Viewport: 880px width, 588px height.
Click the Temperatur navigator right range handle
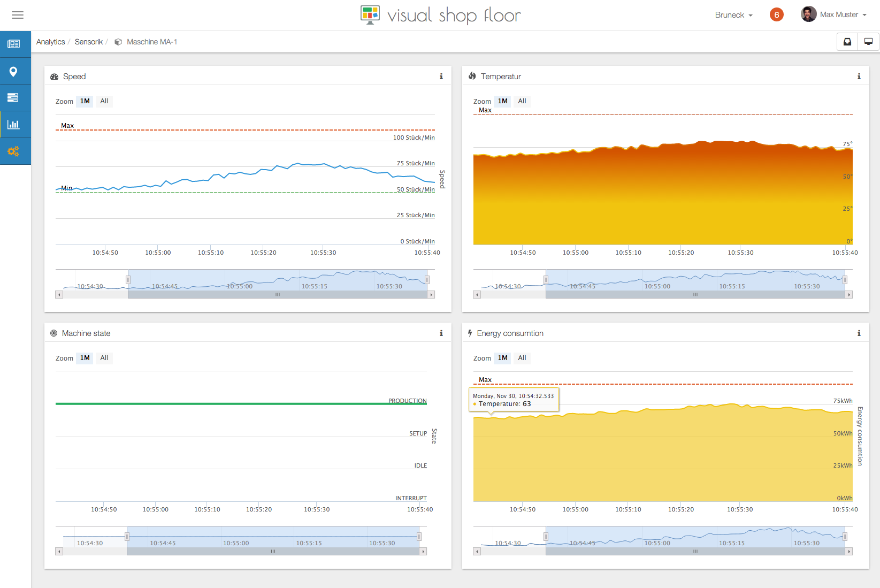845,280
